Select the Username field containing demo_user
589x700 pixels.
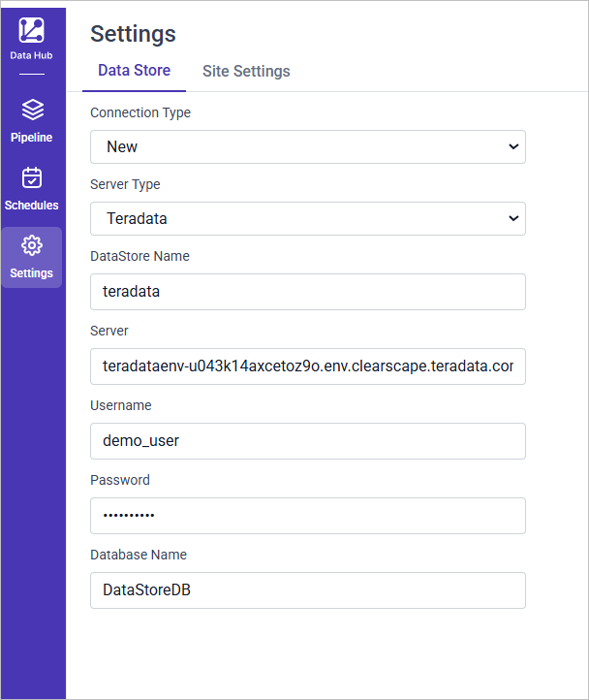pyautogui.click(x=307, y=441)
